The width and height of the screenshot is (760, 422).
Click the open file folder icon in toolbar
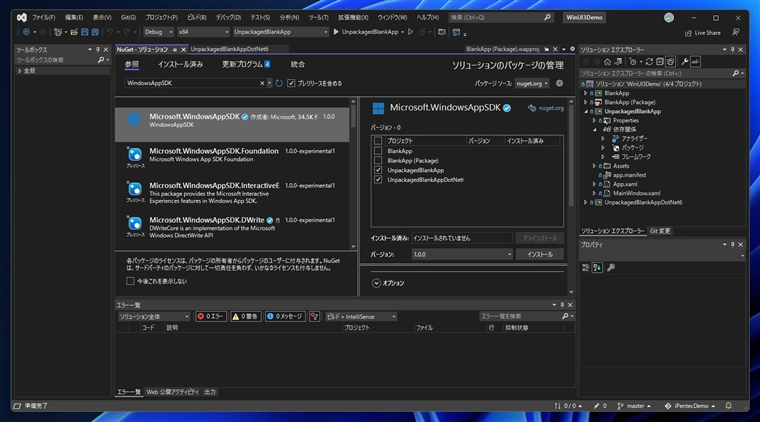74,32
